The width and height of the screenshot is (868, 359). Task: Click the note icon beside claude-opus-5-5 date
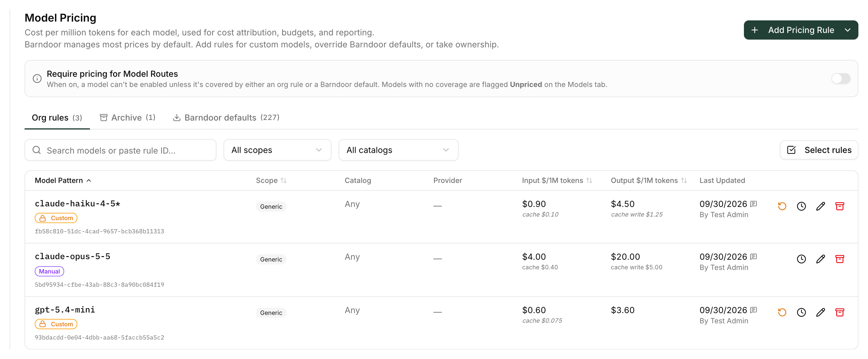754,256
